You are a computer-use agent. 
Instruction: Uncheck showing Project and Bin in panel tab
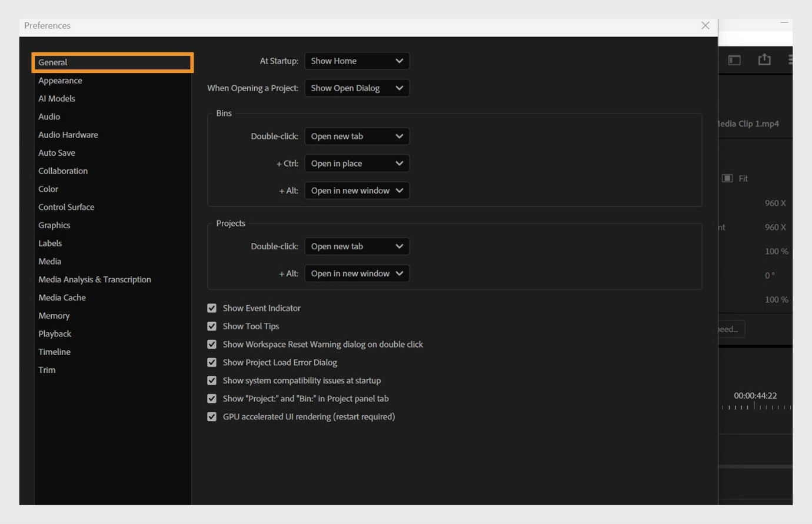pos(212,398)
